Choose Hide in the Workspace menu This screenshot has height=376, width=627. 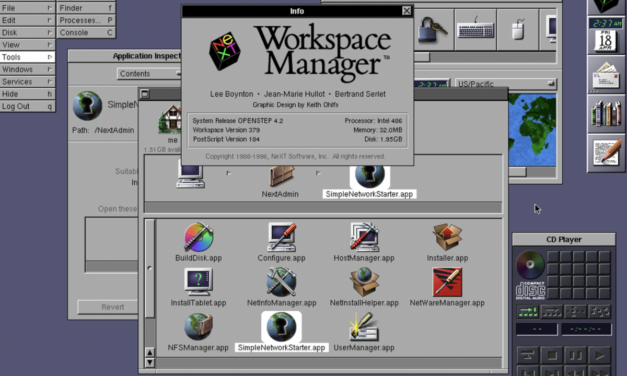click(27, 94)
